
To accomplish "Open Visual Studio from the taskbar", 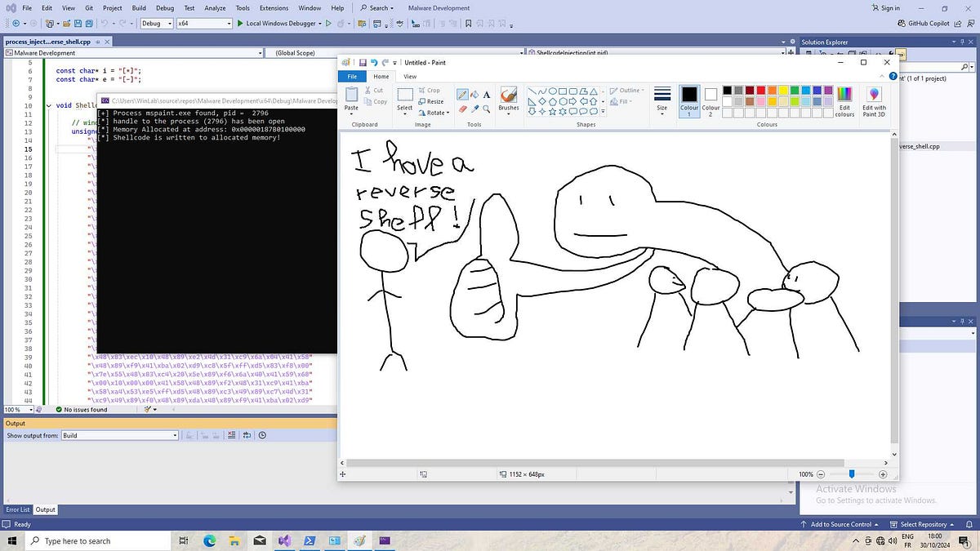I will (x=285, y=540).
